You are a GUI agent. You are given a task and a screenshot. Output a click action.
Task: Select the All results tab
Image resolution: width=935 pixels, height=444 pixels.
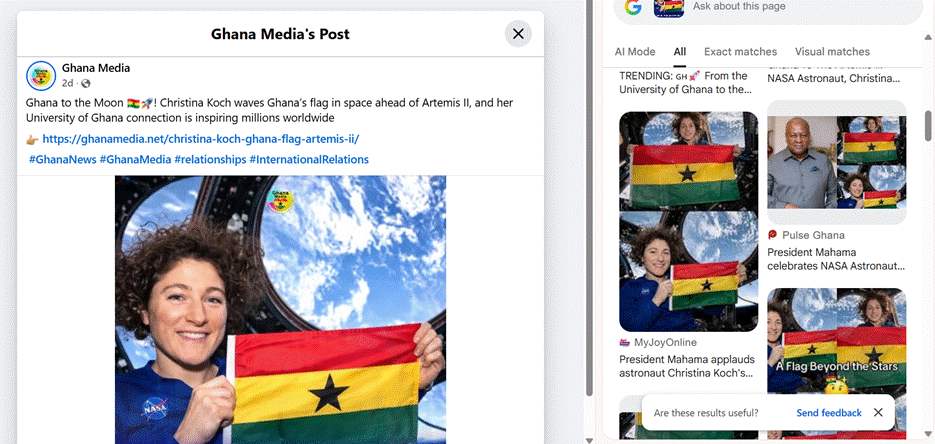pos(680,52)
